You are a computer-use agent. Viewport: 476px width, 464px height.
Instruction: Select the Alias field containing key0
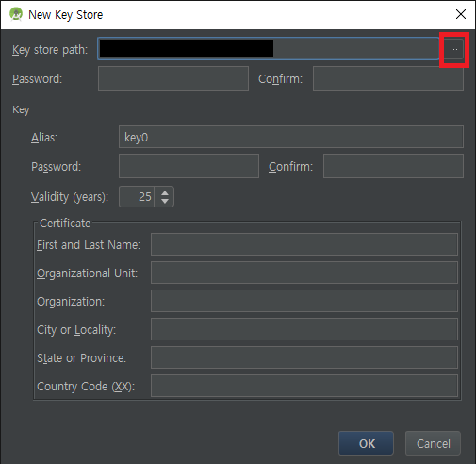click(291, 137)
